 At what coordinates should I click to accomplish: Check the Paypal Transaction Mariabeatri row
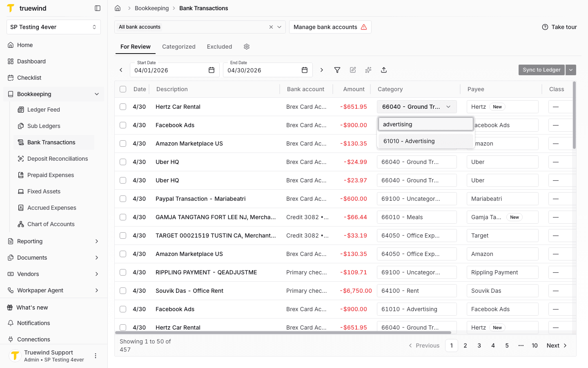click(x=123, y=199)
